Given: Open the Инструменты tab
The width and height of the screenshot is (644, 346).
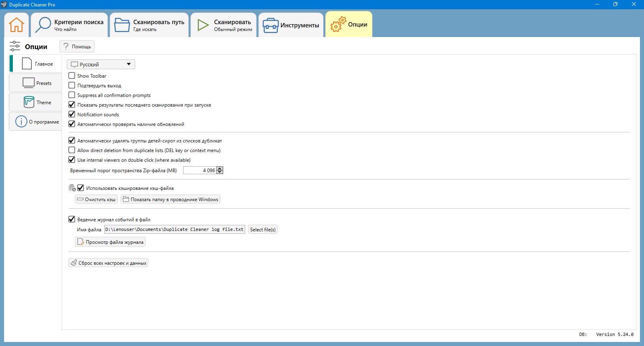Looking at the screenshot, I should [x=291, y=25].
